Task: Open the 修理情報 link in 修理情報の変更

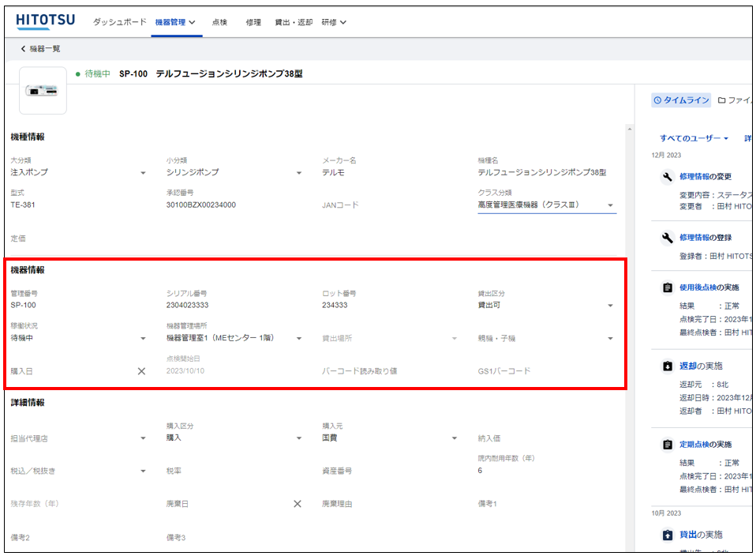Action: coord(694,177)
